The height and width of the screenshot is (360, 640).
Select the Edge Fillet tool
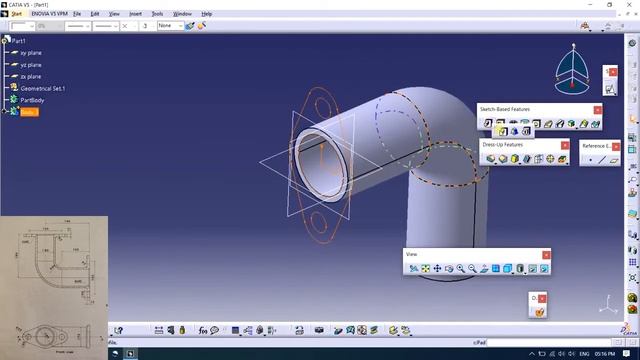coord(491,159)
